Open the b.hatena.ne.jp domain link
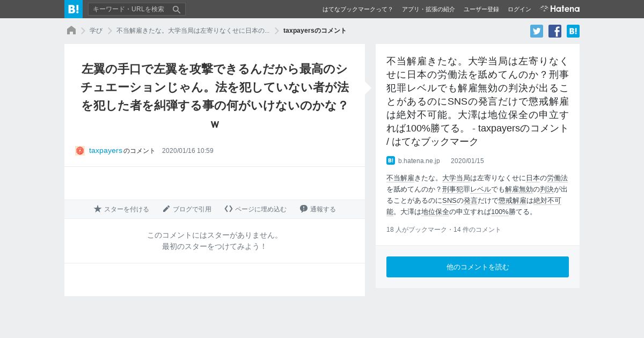This screenshot has height=338, width=644. click(419, 161)
